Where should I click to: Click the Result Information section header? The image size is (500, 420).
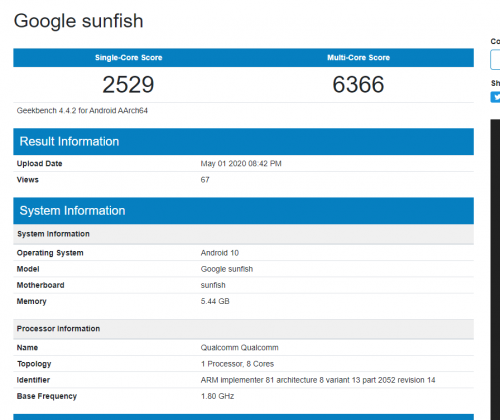coord(243,142)
